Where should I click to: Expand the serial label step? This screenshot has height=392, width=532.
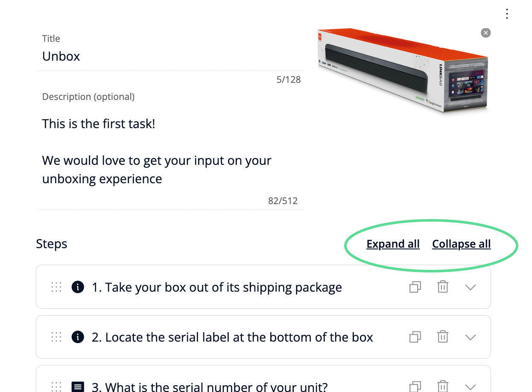[x=471, y=336]
